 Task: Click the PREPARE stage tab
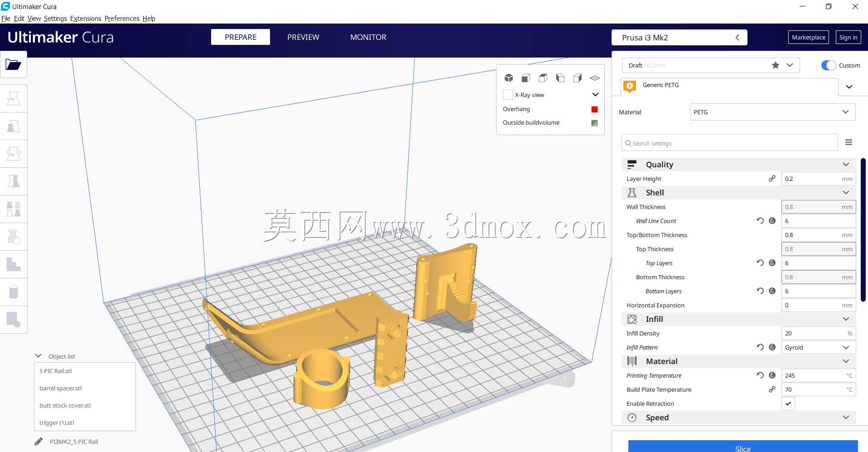click(x=241, y=37)
